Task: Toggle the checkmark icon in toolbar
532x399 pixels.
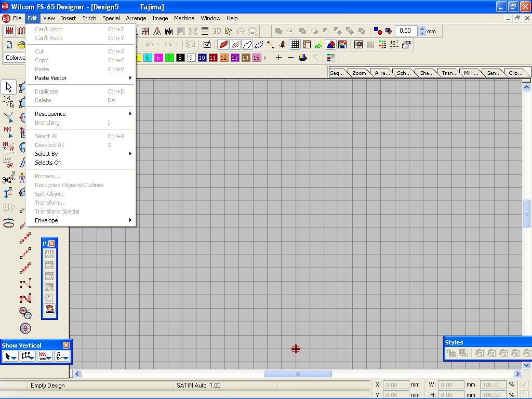Action: (x=207, y=45)
